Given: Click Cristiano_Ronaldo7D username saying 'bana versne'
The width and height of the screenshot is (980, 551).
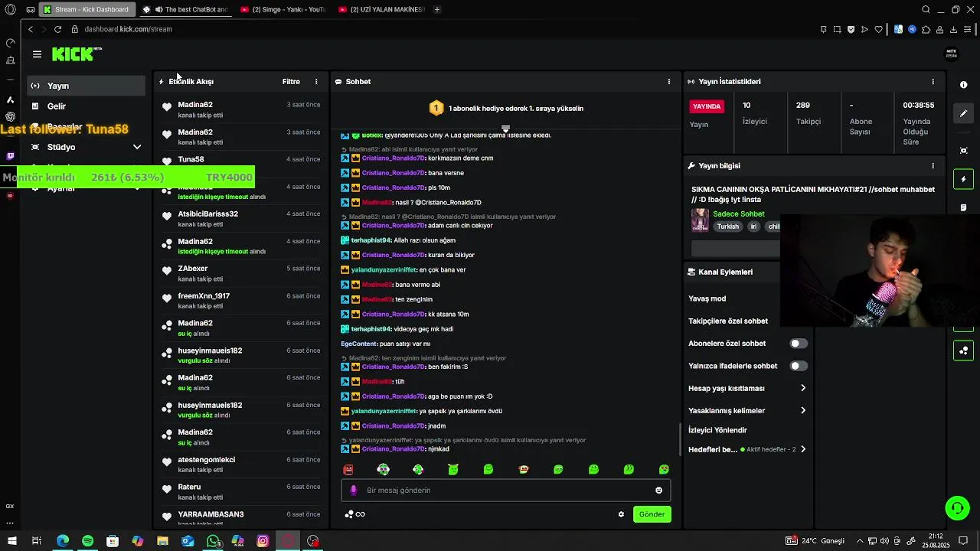Looking at the screenshot, I should point(393,173).
